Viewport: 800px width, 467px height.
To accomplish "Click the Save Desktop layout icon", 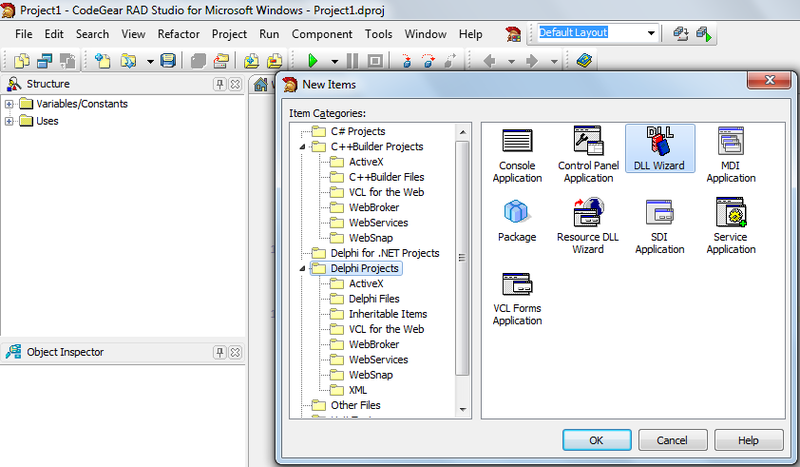I will click(x=681, y=34).
